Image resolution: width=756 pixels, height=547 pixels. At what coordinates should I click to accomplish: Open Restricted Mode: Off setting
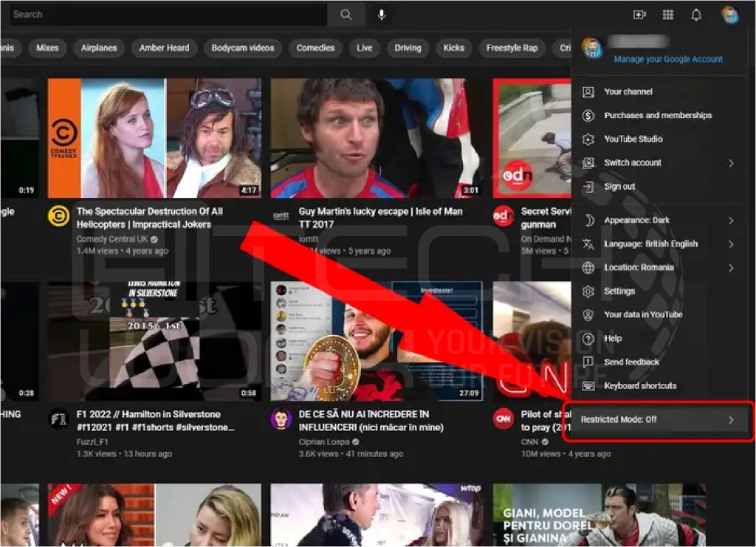pyautogui.click(x=659, y=420)
